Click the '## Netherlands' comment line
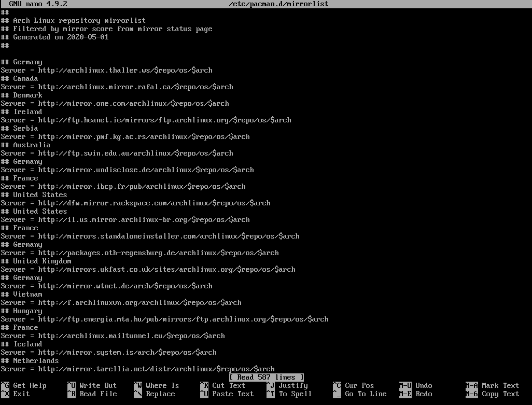This screenshot has height=405, width=532. pos(30,361)
